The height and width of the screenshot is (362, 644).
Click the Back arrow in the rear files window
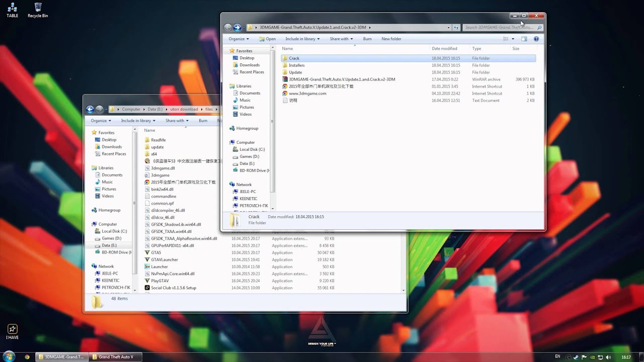pyautogui.click(x=90, y=109)
